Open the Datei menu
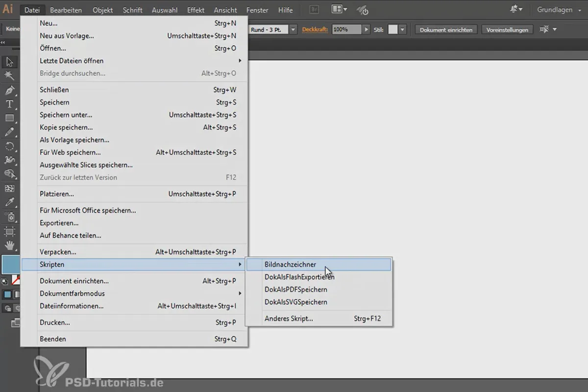This screenshot has width=588, height=392. 33,10
